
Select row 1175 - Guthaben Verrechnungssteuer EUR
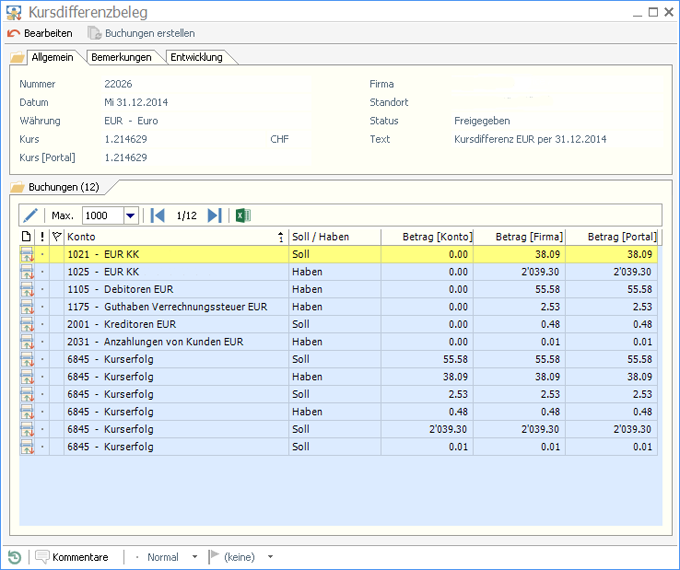pyautogui.click(x=338, y=307)
